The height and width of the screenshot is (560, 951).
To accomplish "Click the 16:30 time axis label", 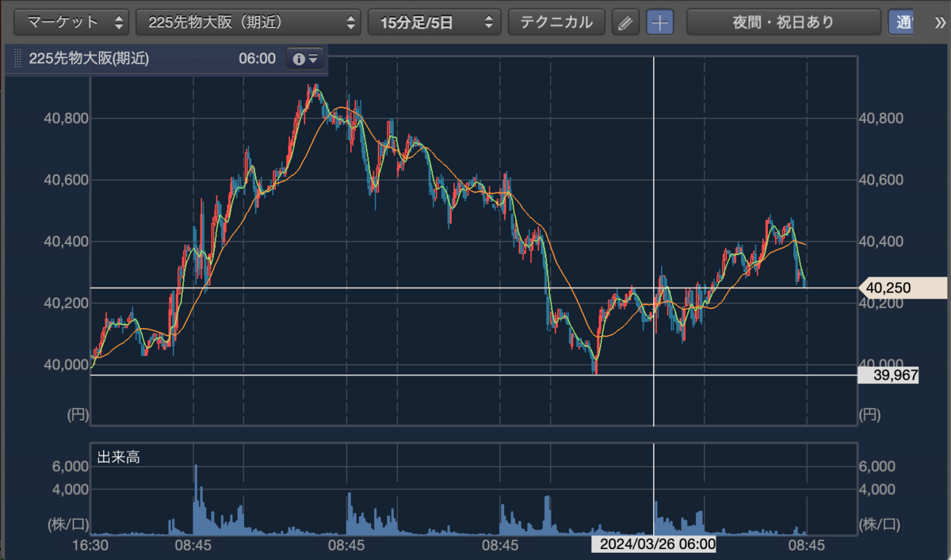I will point(90,546).
